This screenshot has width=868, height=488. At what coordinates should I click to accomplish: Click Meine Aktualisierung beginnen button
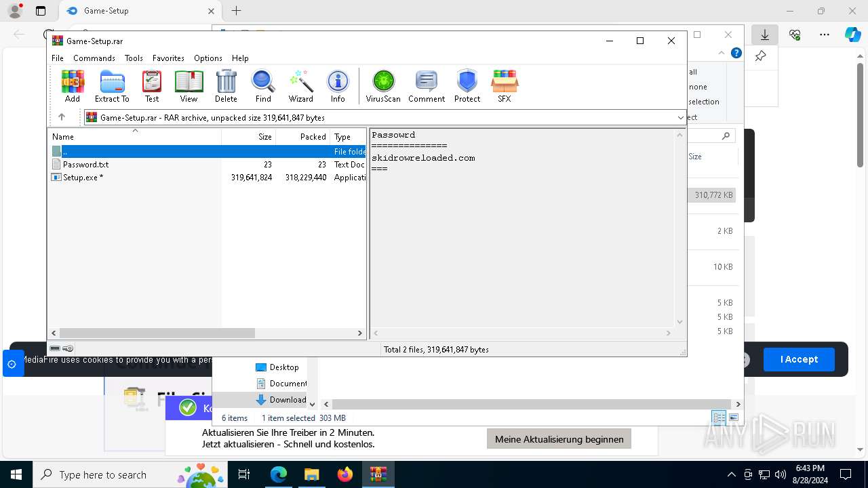point(559,439)
